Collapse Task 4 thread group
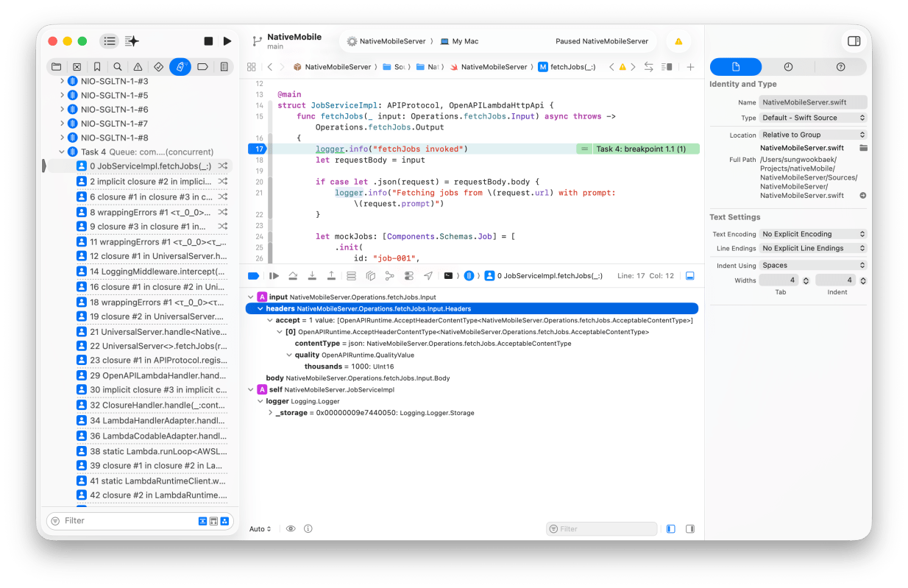This screenshot has height=588, width=908. (62, 152)
